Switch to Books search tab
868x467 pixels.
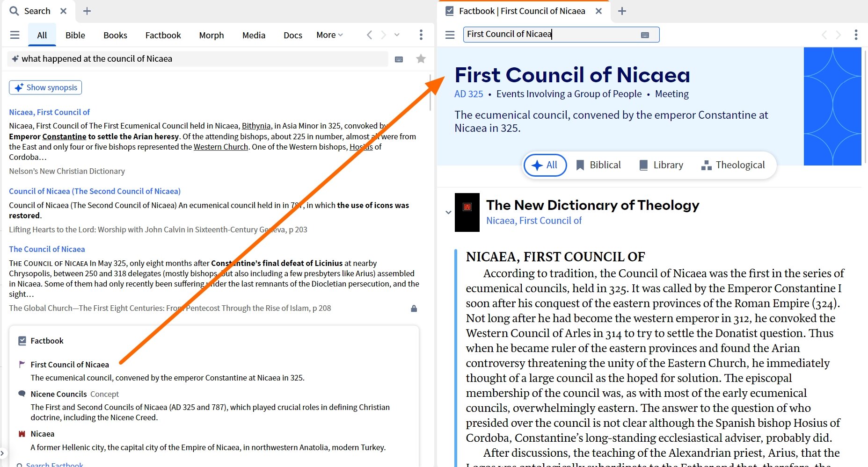coord(115,35)
